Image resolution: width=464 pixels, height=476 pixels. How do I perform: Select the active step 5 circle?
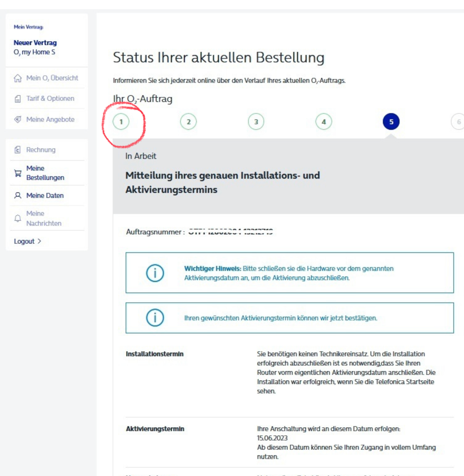[391, 122]
